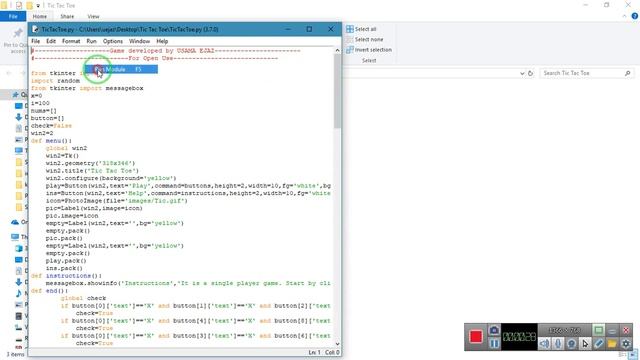Click the code line win2.title('Tic Tac Toe')
This screenshot has width=640, height=360.
pyautogui.click(x=92, y=171)
